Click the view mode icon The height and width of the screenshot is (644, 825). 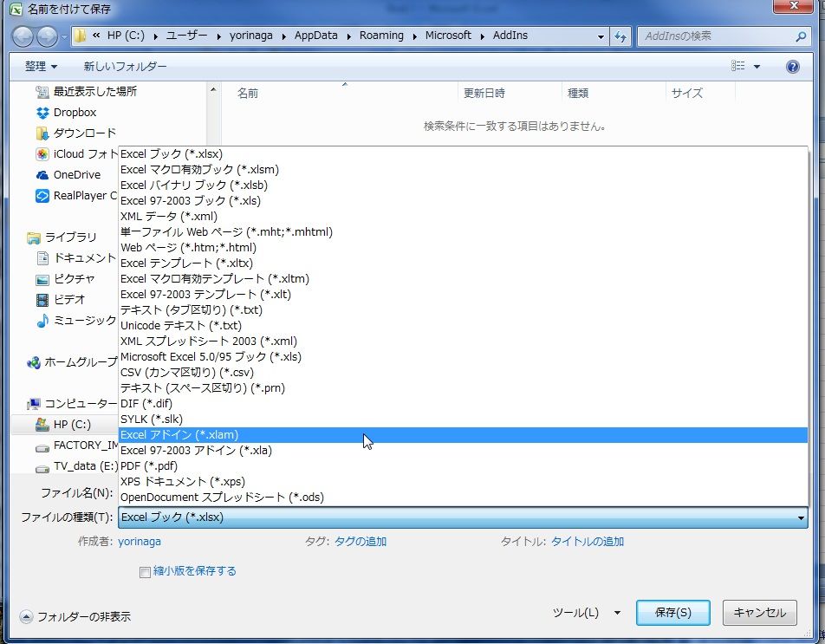(738, 66)
